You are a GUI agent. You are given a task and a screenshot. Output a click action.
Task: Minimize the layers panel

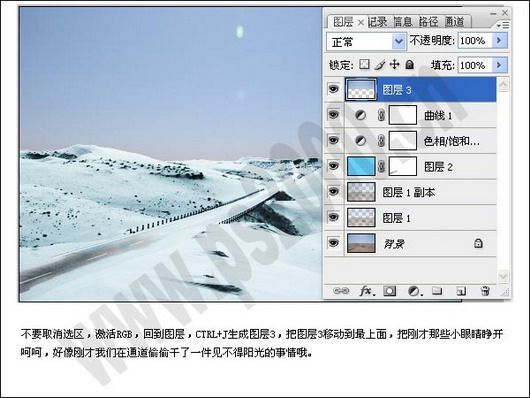pos(493,13)
